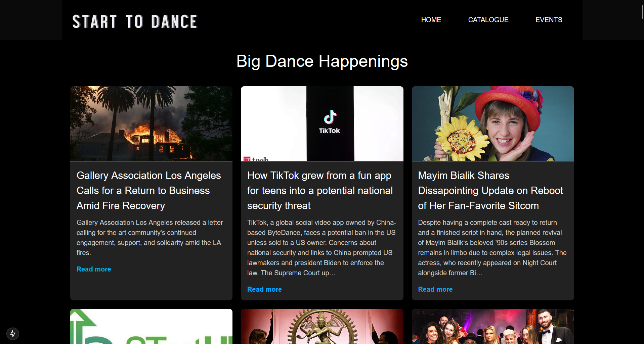
Task: Click the Start To Dance logo
Action: click(x=135, y=21)
